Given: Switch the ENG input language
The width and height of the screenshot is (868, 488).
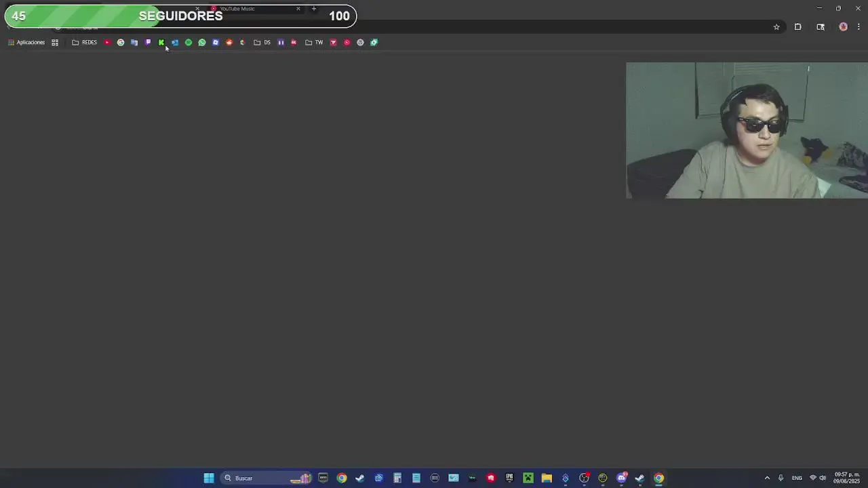Looking at the screenshot, I should (797, 478).
